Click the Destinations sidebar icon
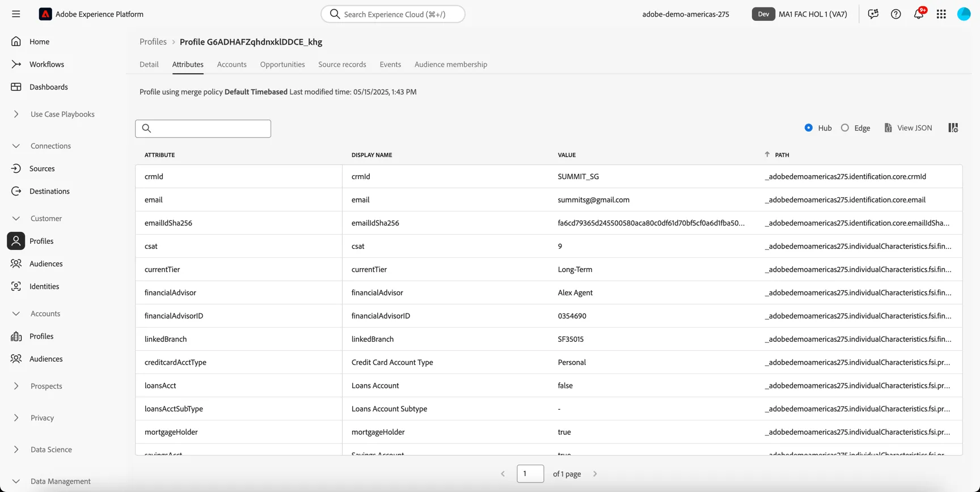The width and height of the screenshot is (980, 492). point(16,191)
